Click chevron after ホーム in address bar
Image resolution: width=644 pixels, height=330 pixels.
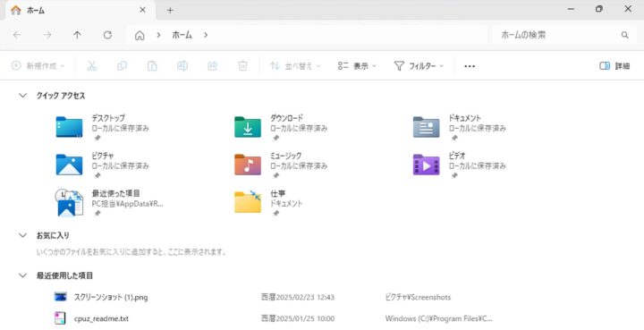[206, 35]
